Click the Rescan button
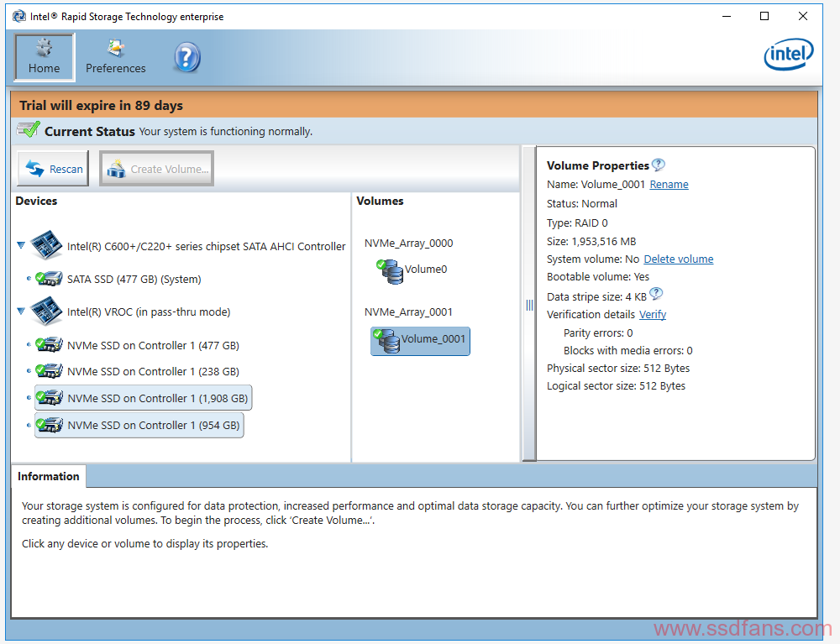 (x=53, y=169)
